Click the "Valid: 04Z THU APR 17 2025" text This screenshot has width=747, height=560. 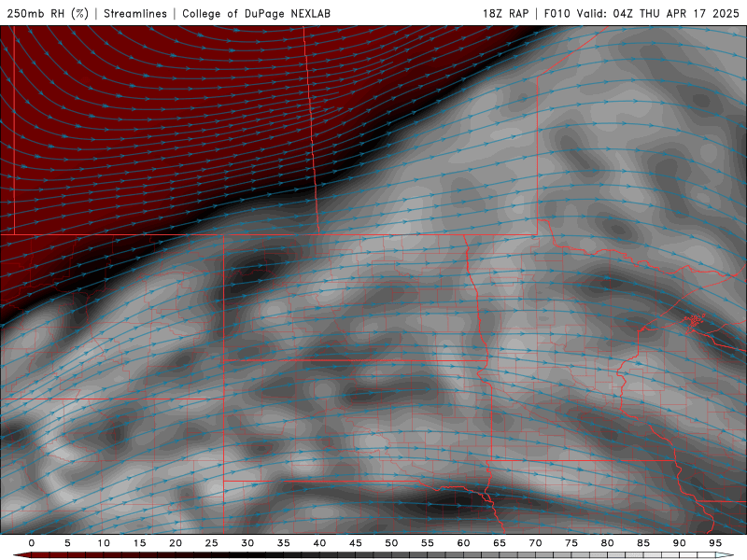[658, 13]
